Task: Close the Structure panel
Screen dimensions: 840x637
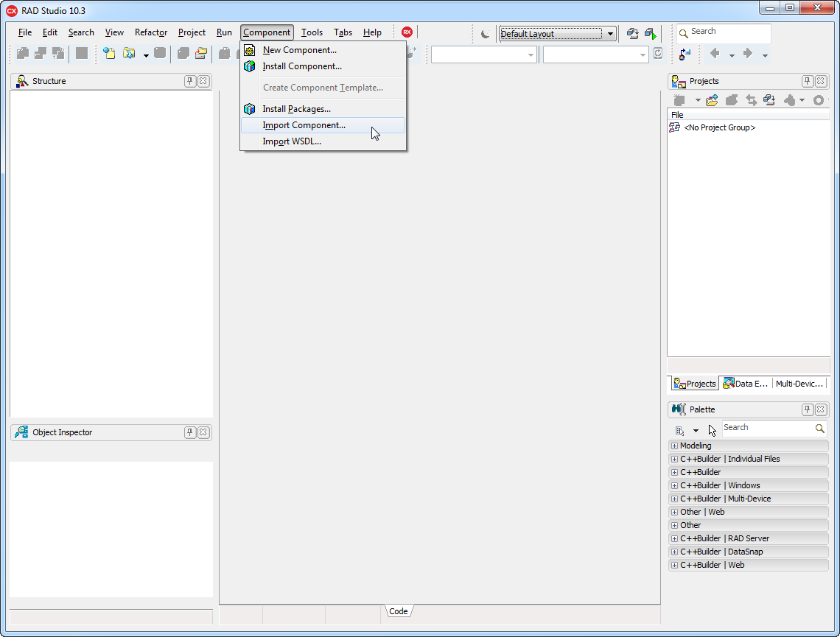Action: (203, 81)
